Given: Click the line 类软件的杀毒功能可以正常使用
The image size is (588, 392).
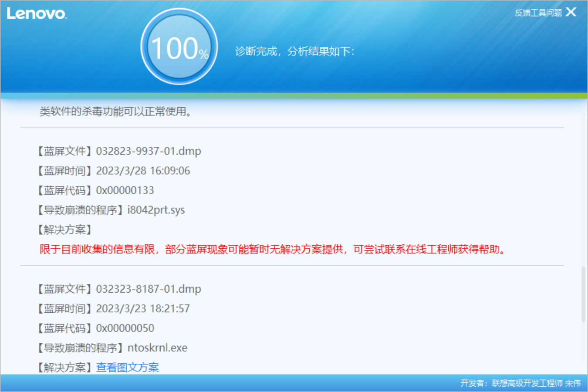Looking at the screenshot, I should (x=115, y=112).
